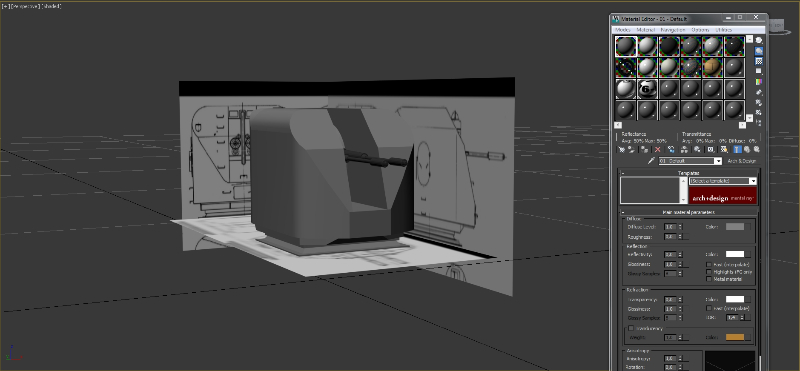
Task: Collapse the Main material parameters rollout
Action: pyautogui.click(x=689, y=212)
